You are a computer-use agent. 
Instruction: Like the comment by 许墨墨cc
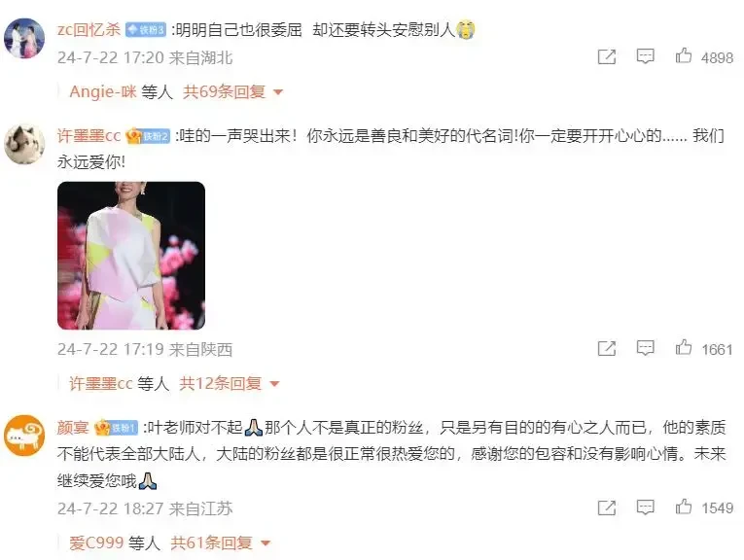click(684, 348)
